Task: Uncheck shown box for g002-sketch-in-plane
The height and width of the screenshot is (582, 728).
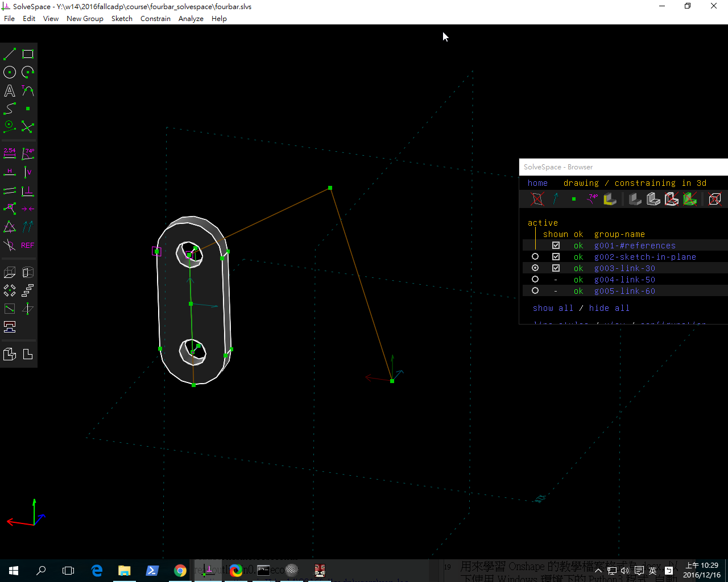Action: [x=556, y=257]
